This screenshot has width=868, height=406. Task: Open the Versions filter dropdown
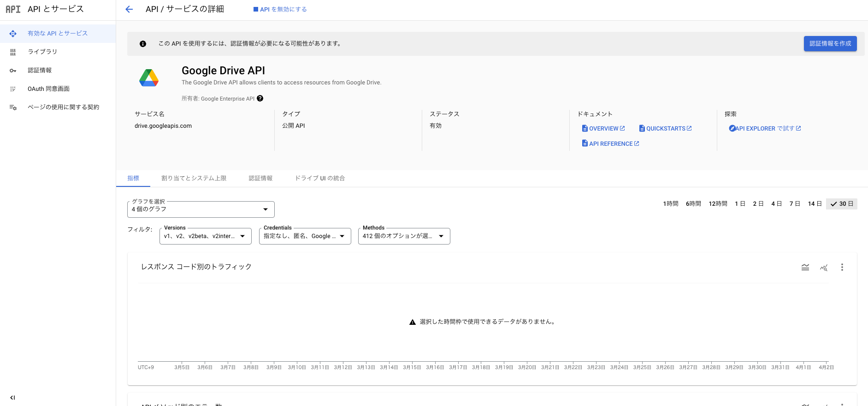[x=206, y=236]
